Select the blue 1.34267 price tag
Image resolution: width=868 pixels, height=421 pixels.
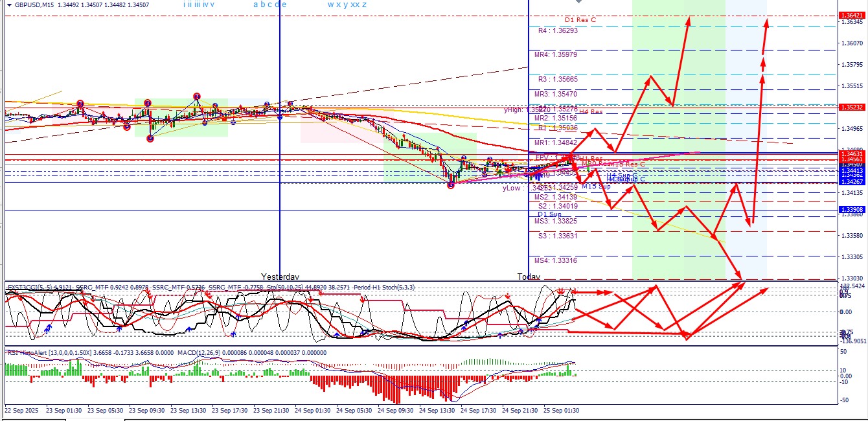851,182
